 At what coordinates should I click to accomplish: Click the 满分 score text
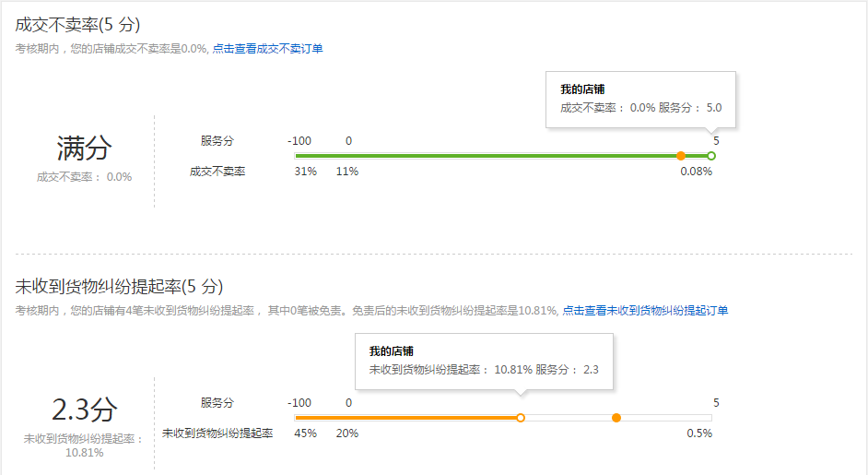click(x=84, y=148)
